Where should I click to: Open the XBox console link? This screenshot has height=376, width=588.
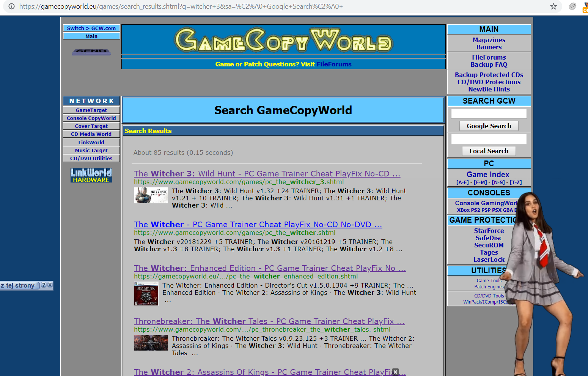(x=463, y=210)
